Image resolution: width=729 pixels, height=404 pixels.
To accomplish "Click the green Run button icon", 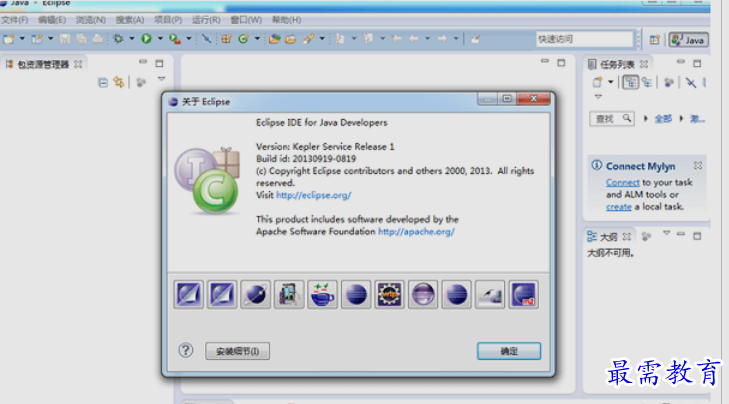I will click(146, 39).
